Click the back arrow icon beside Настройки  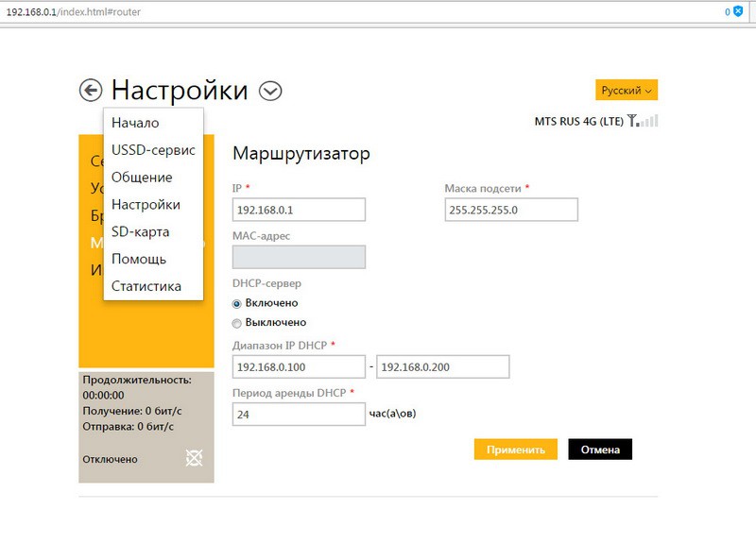tap(91, 91)
